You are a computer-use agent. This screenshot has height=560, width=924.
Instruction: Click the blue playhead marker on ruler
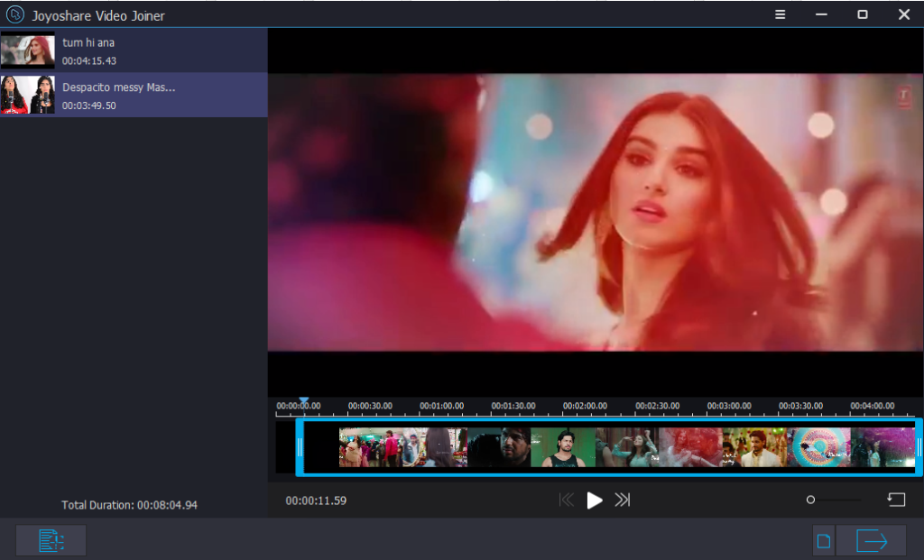(303, 400)
